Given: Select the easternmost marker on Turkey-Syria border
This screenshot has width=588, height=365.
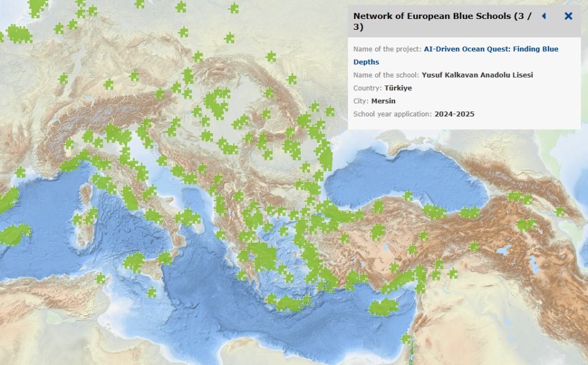Looking at the screenshot, I should point(452,274).
